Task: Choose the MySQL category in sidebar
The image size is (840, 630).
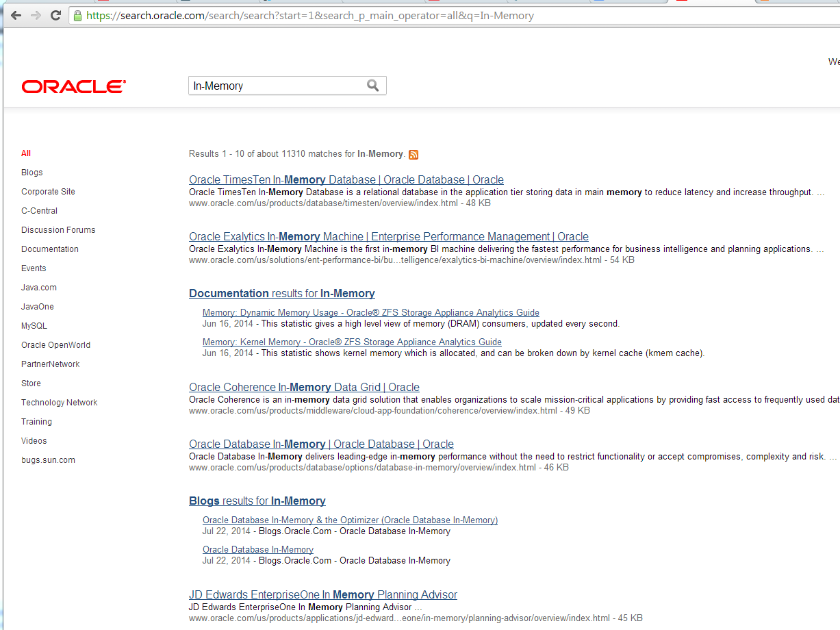Action: (34, 326)
